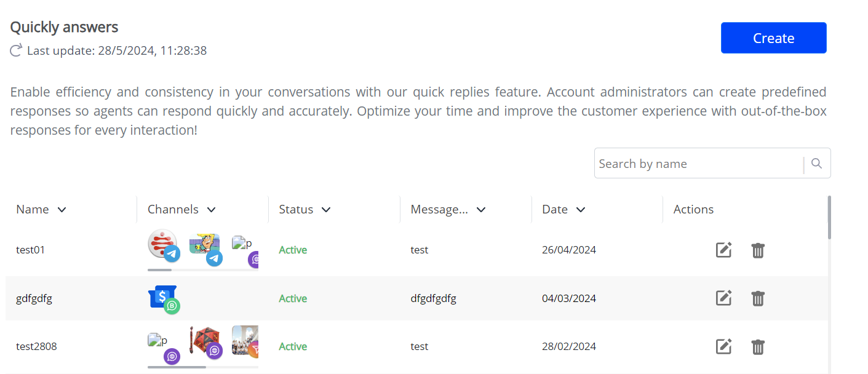Delete the gdfgdfg quick answer
868x374 pixels.
758,298
